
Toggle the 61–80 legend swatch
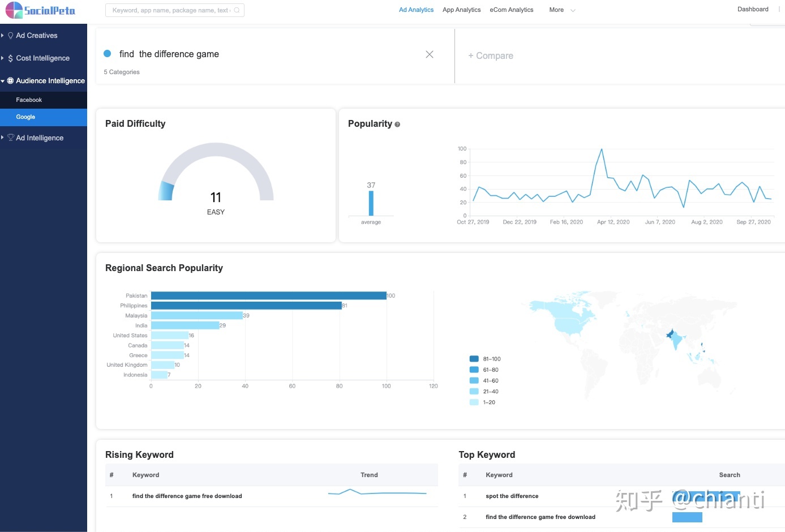[474, 370]
